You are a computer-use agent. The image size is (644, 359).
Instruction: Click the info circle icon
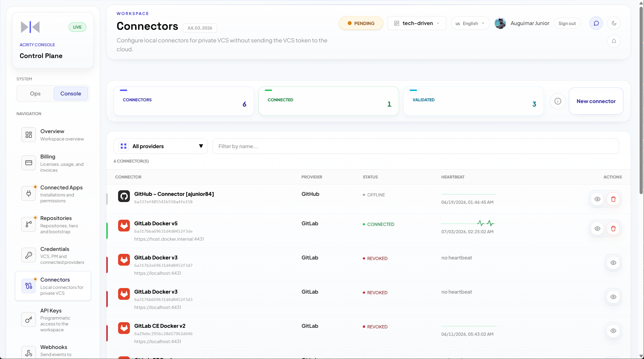558,101
